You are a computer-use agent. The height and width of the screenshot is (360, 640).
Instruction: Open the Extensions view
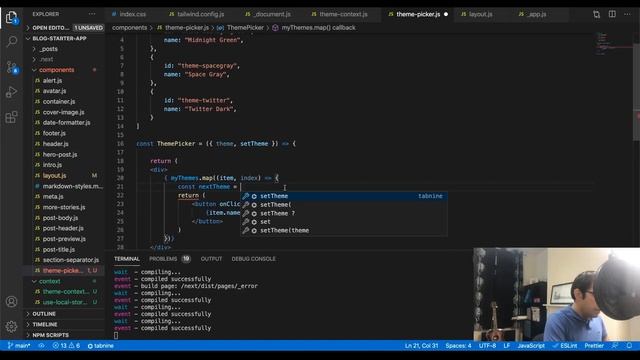pyautogui.click(x=11, y=118)
